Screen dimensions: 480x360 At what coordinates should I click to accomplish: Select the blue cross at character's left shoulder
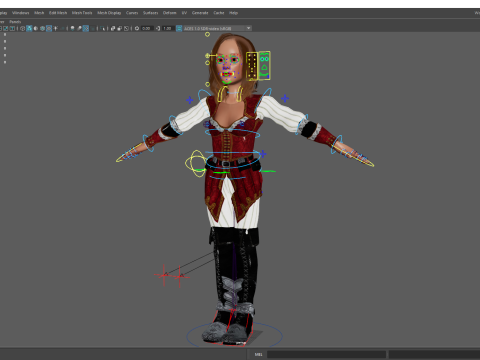(x=285, y=98)
